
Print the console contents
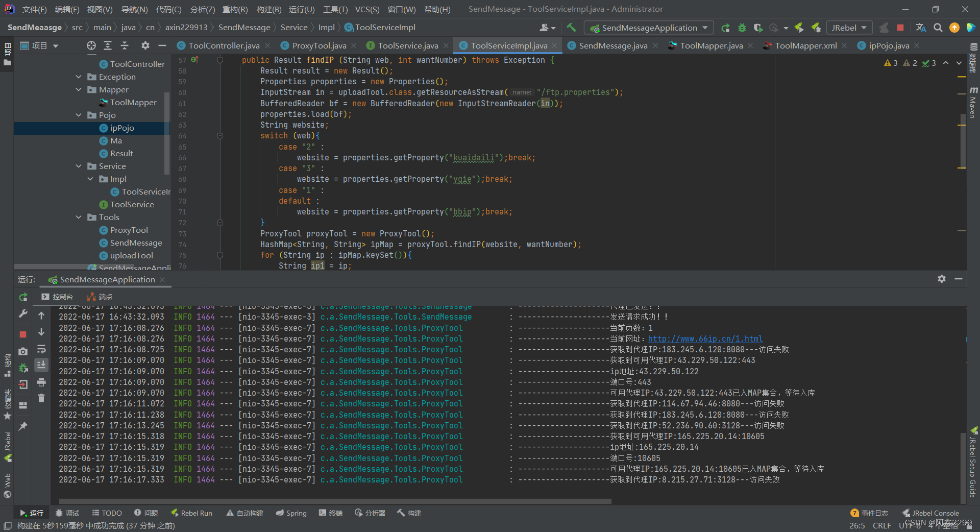coord(41,382)
